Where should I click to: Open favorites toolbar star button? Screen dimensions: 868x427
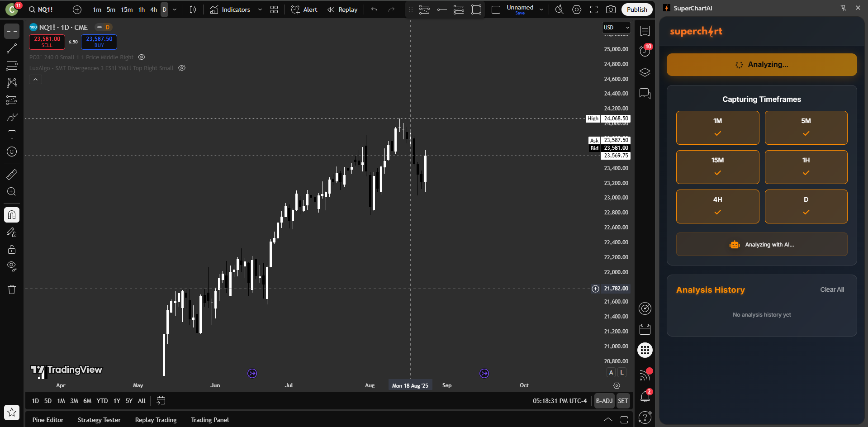[x=12, y=412]
